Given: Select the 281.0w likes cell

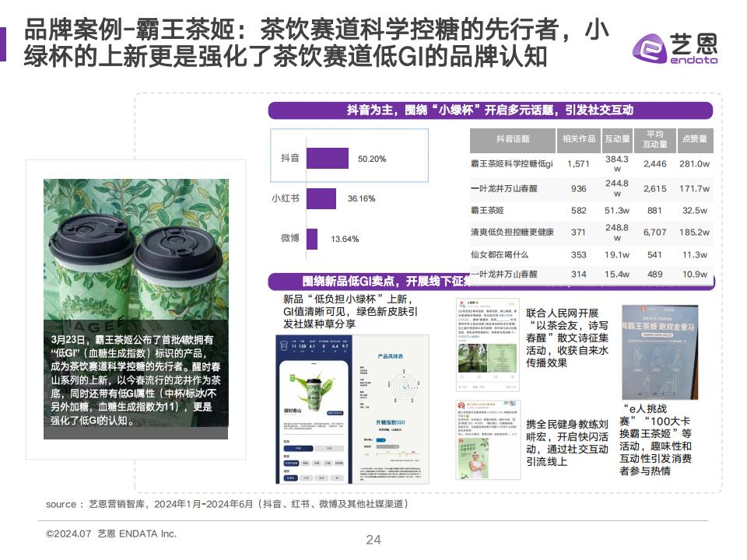Looking at the screenshot, I should pyautogui.click(x=695, y=164).
